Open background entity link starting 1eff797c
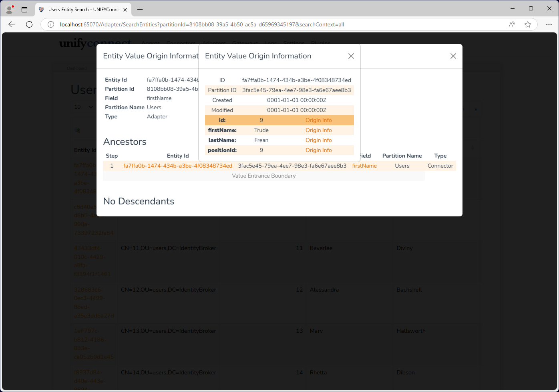Viewport: 559px width, 392px height. coord(94,344)
